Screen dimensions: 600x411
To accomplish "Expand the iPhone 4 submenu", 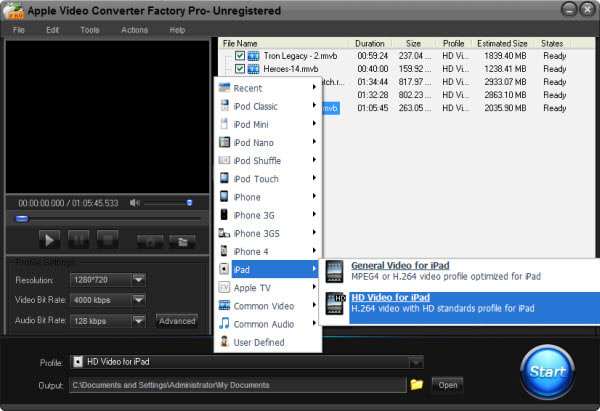I will pos(314,251).
